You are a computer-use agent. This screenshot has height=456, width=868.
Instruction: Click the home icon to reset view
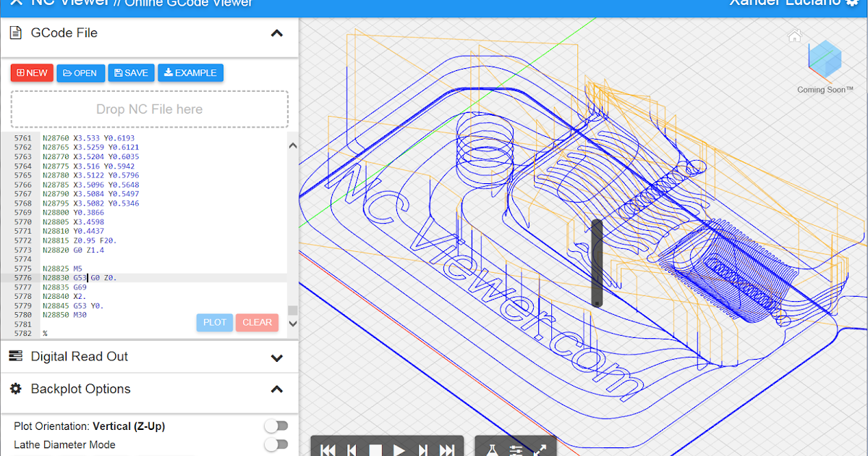(794, 35)
